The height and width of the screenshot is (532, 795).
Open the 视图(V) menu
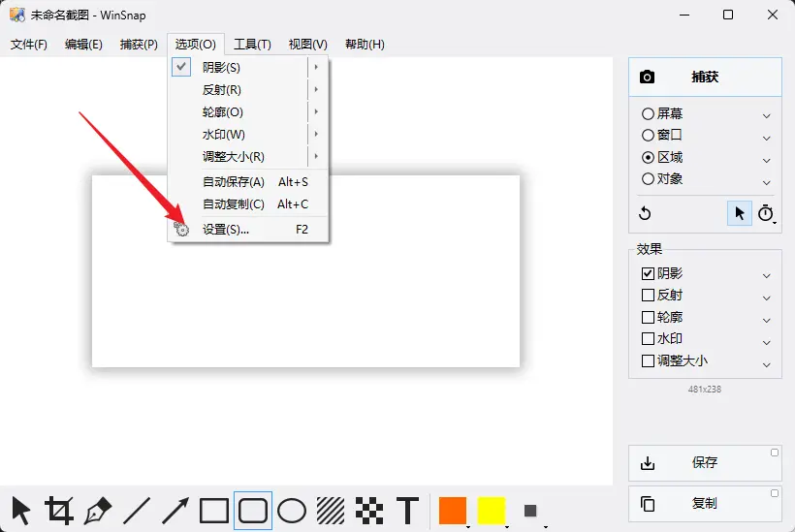[307, 45]
